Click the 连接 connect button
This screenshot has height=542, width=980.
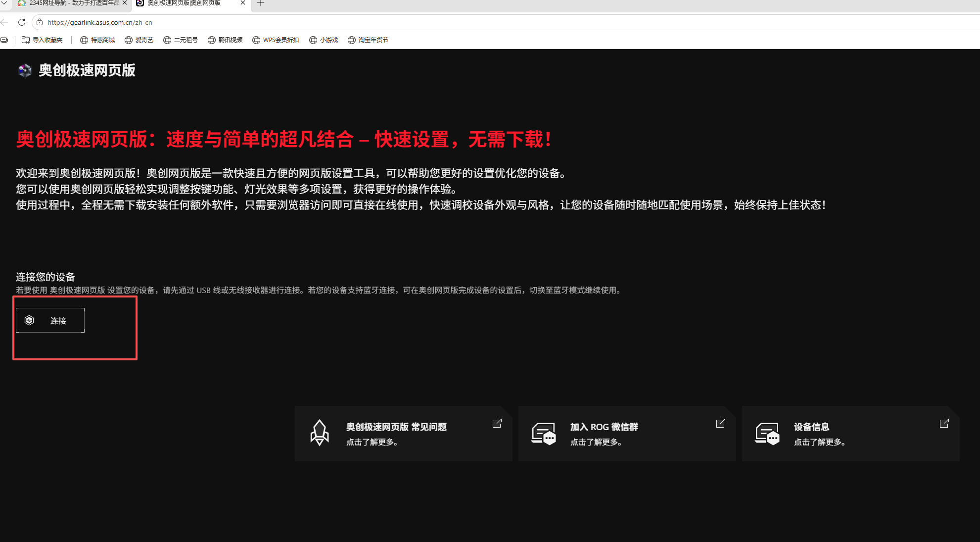50,320
